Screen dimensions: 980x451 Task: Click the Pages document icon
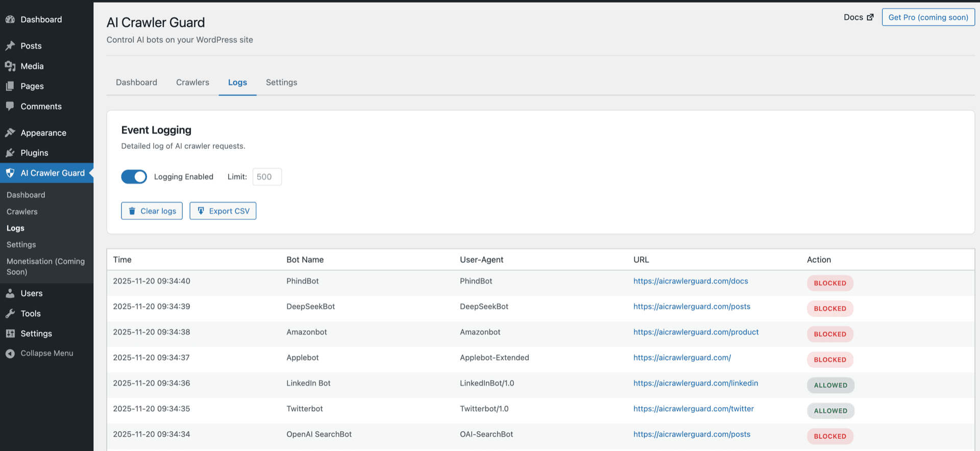coord(10,86)
